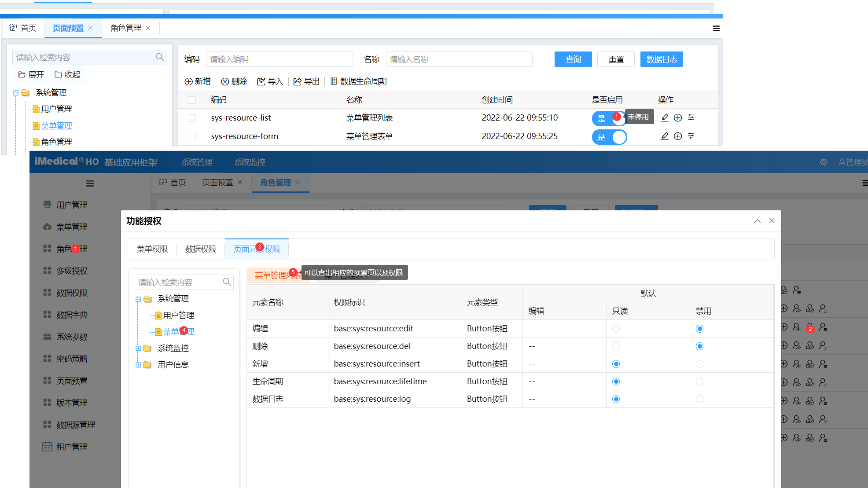Toggle 是否启用 switch for sys-resource-form
This screenshot has height=488, width=868.
click(x=609, y=137)
